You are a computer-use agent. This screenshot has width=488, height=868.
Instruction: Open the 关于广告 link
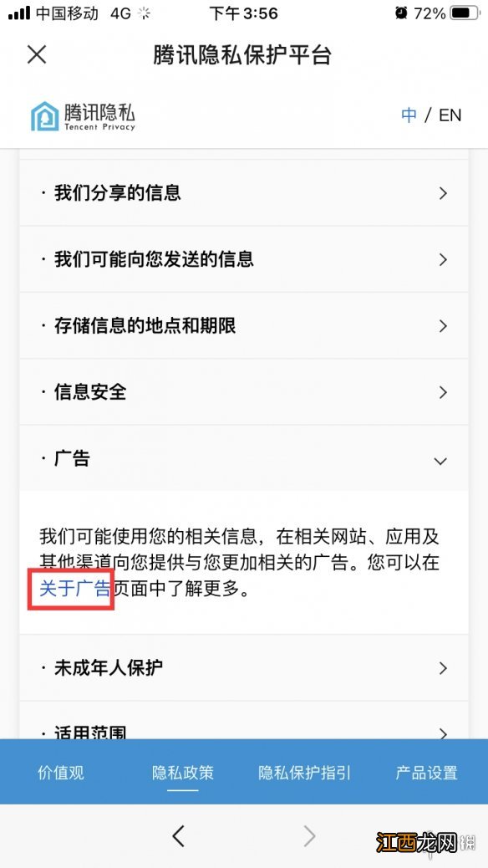pos(74,589)
